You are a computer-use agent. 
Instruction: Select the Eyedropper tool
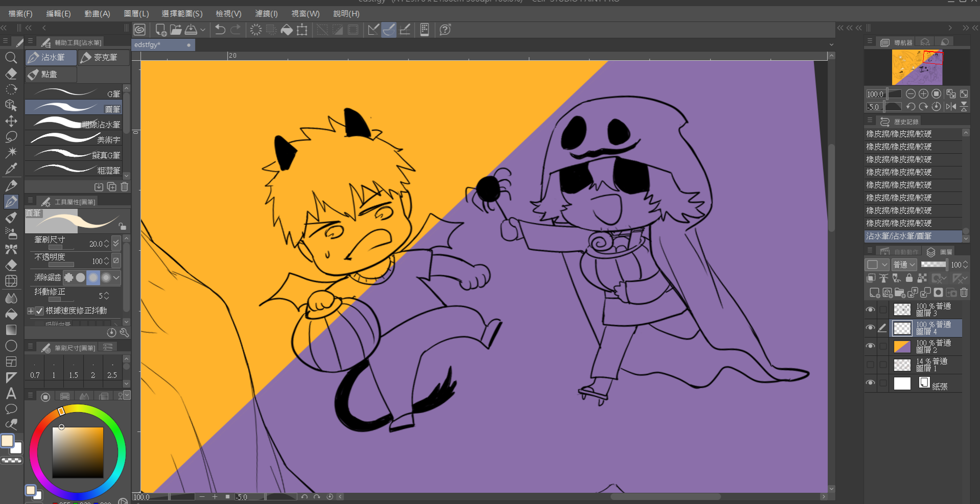pos(11,169)
